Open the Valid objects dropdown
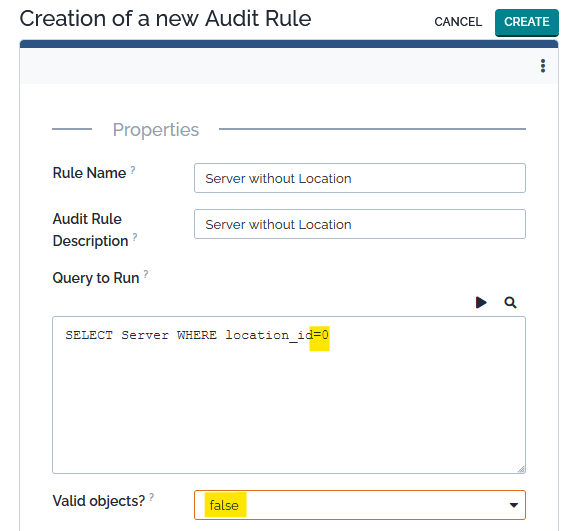573x531 pixels. point(360,505)
